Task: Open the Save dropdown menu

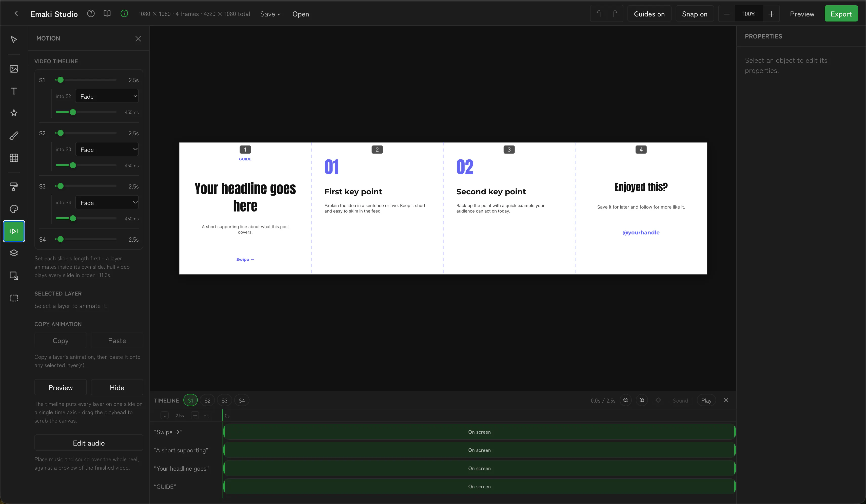Action: point(270,14)
